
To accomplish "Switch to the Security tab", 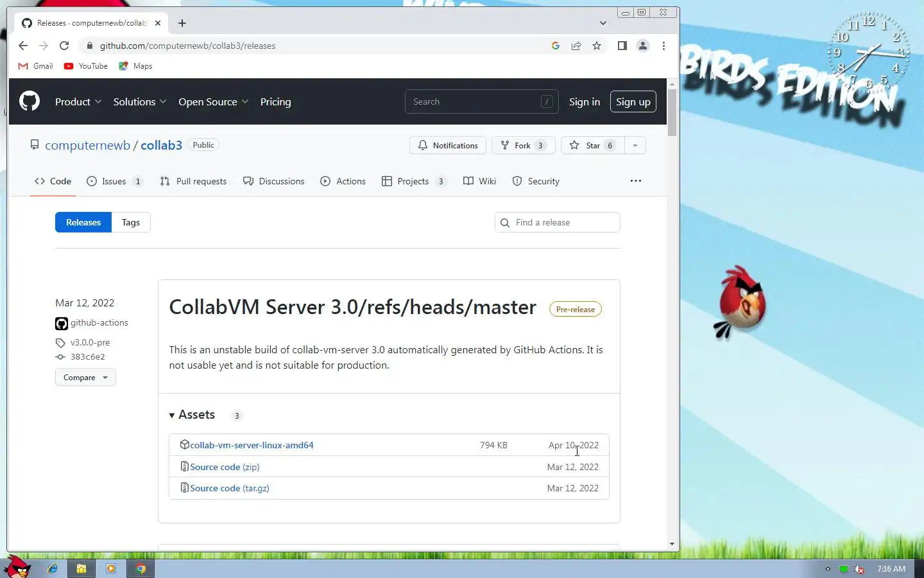I will coord(536,181).
